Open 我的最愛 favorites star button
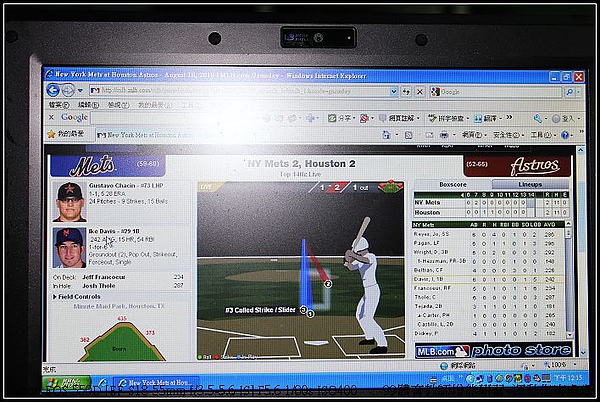Image resolution: width=600 pixels, height=402 pixels. pyautogui.click(x=65, y=134)
